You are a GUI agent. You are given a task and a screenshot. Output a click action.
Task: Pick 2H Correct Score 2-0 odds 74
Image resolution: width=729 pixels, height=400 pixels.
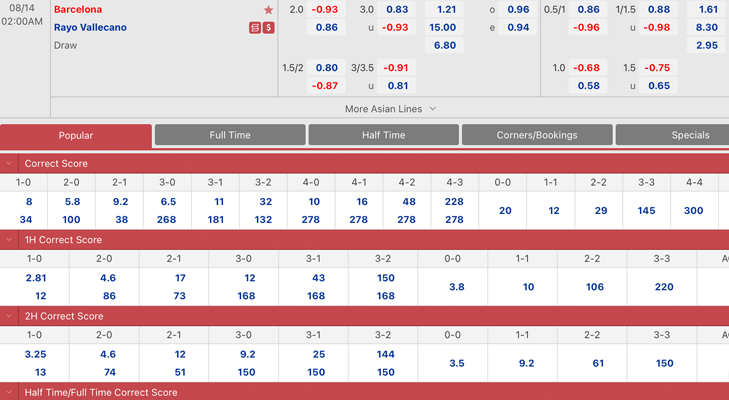click(109, 372)
